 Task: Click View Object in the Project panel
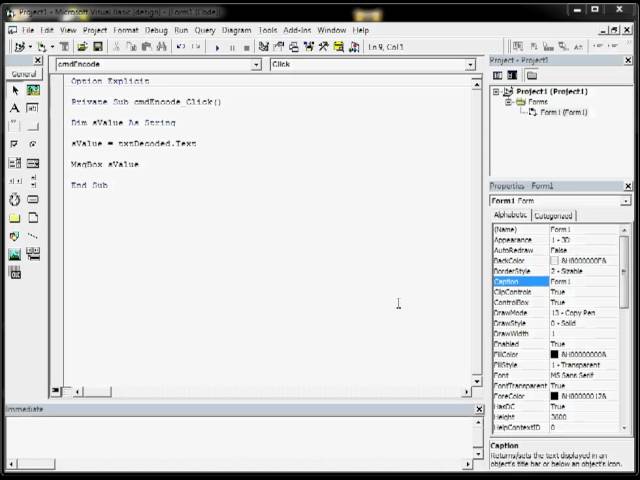(512, 75)
